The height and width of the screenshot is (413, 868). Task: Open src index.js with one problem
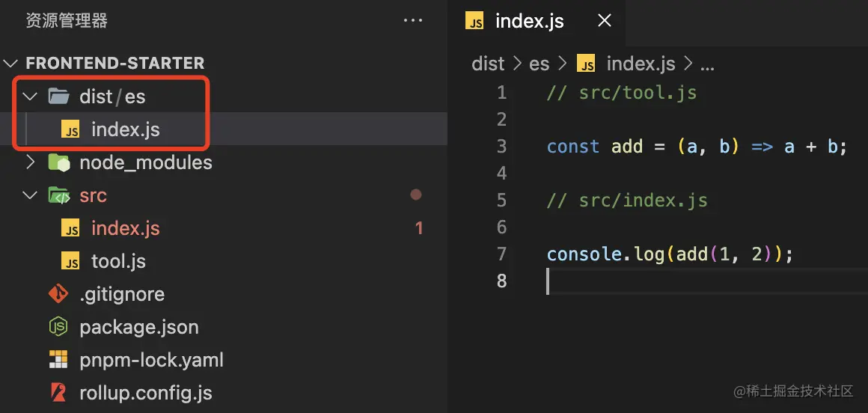(126, 228)
